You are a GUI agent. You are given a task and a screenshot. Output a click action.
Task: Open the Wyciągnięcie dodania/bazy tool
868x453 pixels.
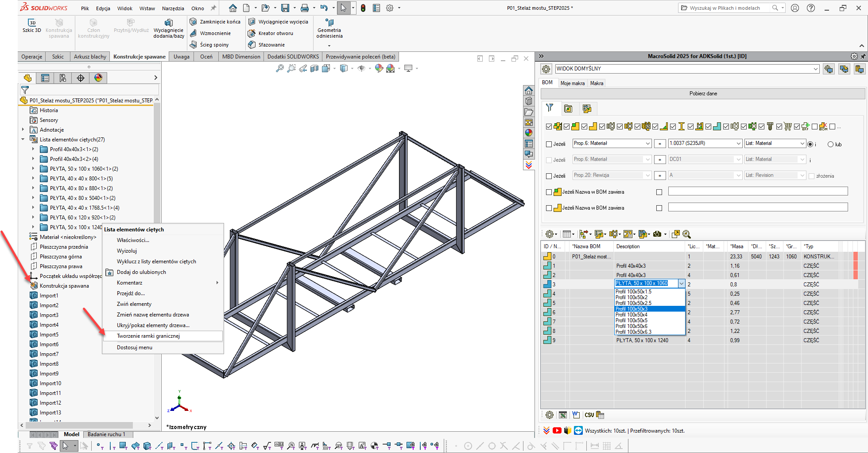point(168,23)
